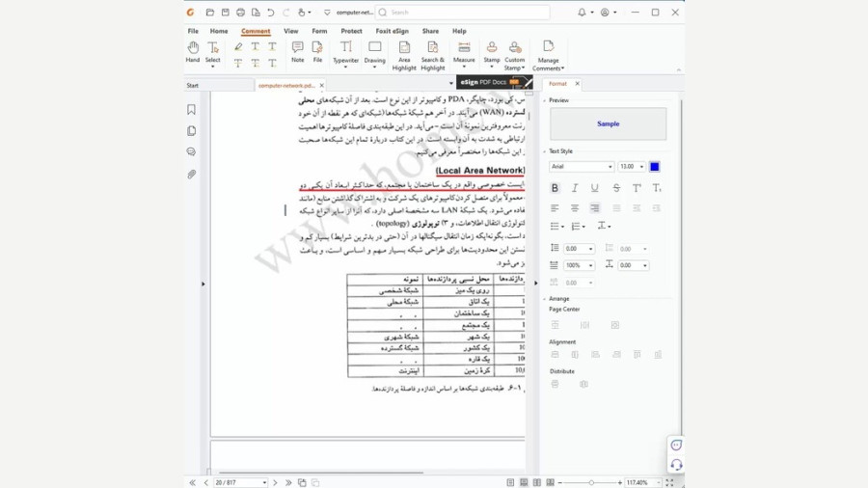Close the computer-network.pdf tab
The image size is (868, 488).
321,85
